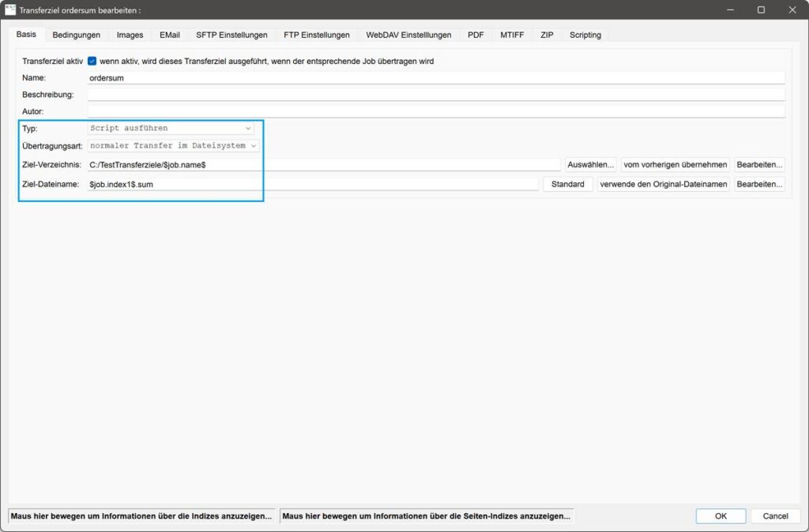Screen dimensions: 809x532
Task: Confirm the dialog with OK
Action: coord(720,515)
